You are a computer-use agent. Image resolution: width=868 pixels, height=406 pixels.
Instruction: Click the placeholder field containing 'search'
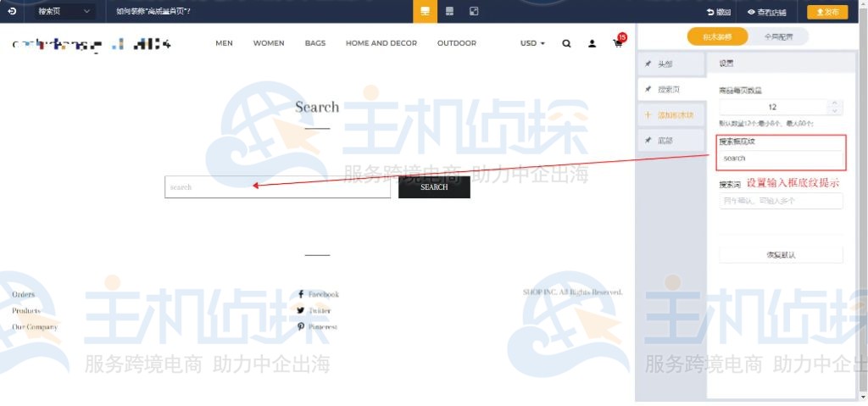tap(781, 159)
